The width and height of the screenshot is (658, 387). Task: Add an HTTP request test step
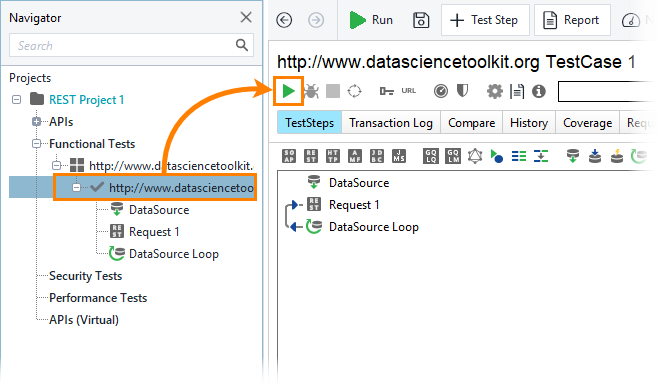point(333,156)
